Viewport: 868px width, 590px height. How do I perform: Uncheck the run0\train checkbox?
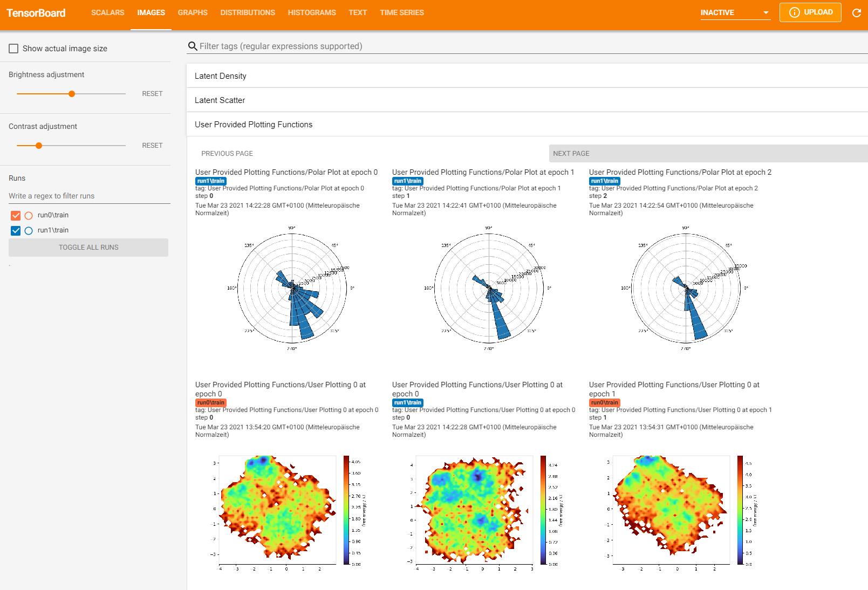tap(16, 216)
